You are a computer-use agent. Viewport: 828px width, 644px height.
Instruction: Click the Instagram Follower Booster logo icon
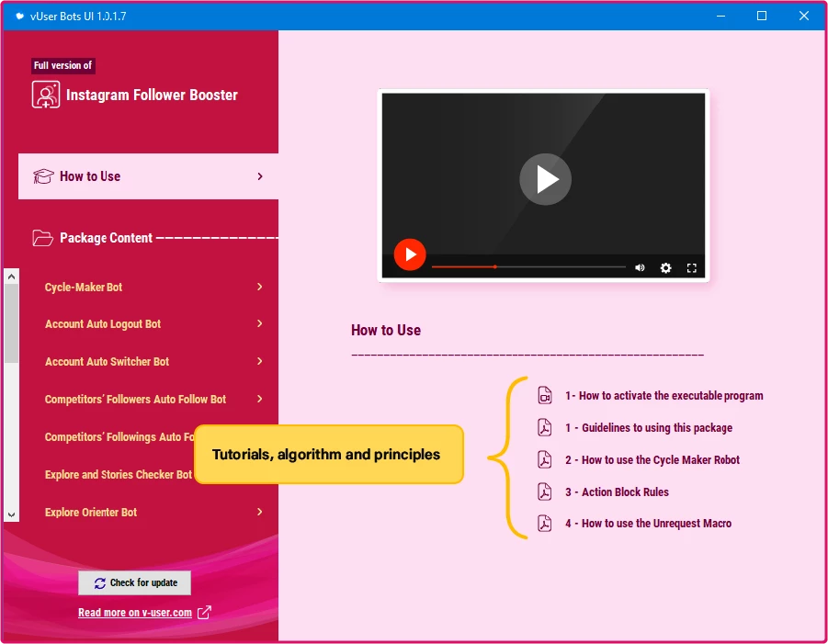(46, 95)
